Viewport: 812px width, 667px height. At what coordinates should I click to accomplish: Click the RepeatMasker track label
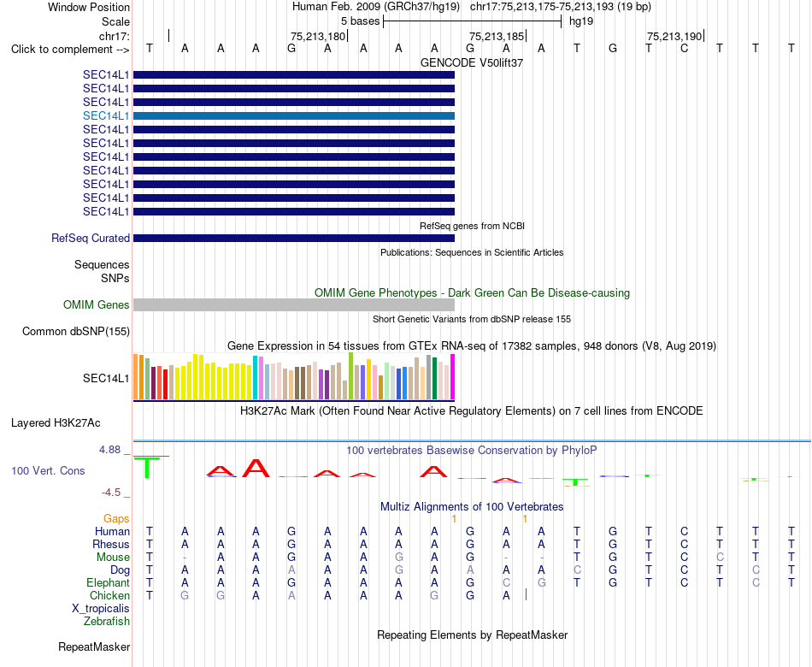(x=94, y=646)
